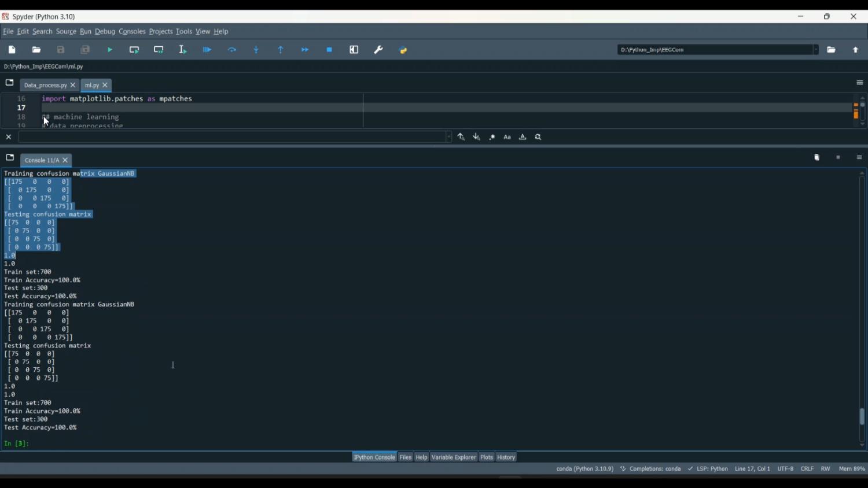Toggle whole words search option
The width and height of the screenshot is (868, 488).
coord(523,138)
